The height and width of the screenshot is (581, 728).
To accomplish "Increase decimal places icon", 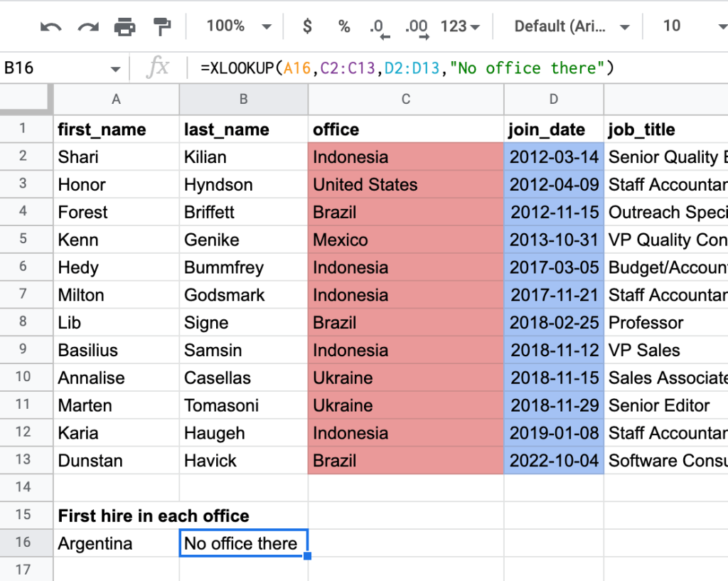I will pyautogui.click(x=417, y=28).
